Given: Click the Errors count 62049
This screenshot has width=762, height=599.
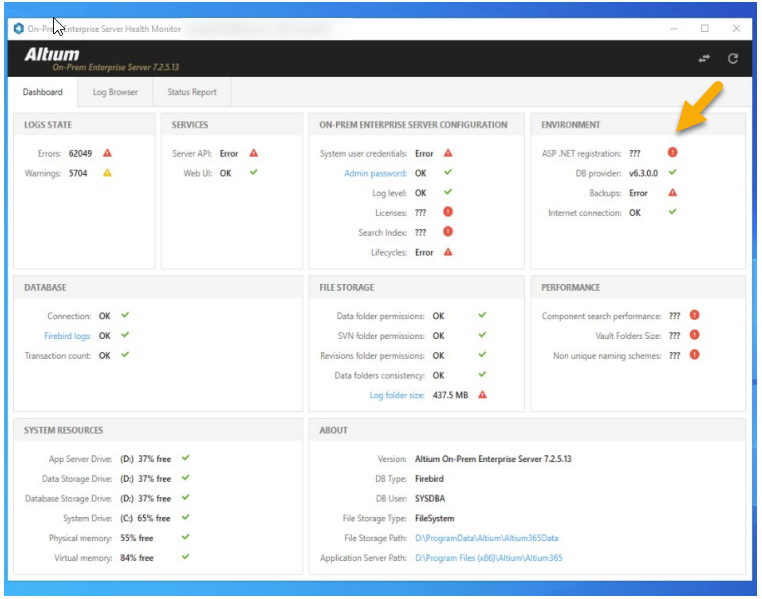Looking at the screenshot, I should click(x=80, y=154).
